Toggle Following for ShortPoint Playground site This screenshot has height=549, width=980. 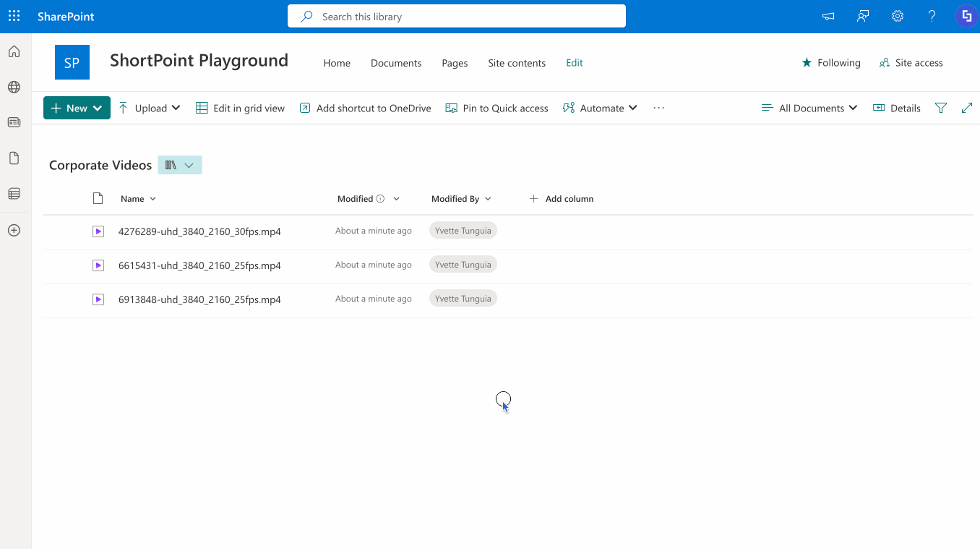[830, 62]
